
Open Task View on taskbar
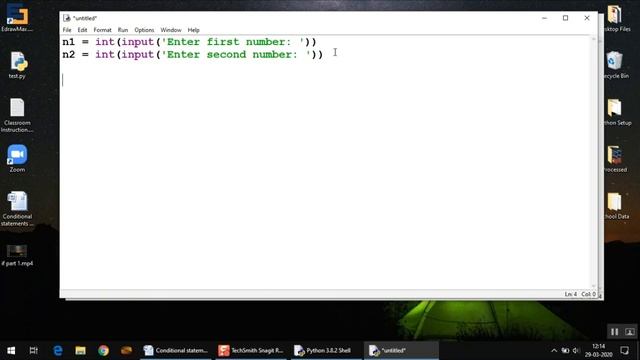[x=33, y=351]
